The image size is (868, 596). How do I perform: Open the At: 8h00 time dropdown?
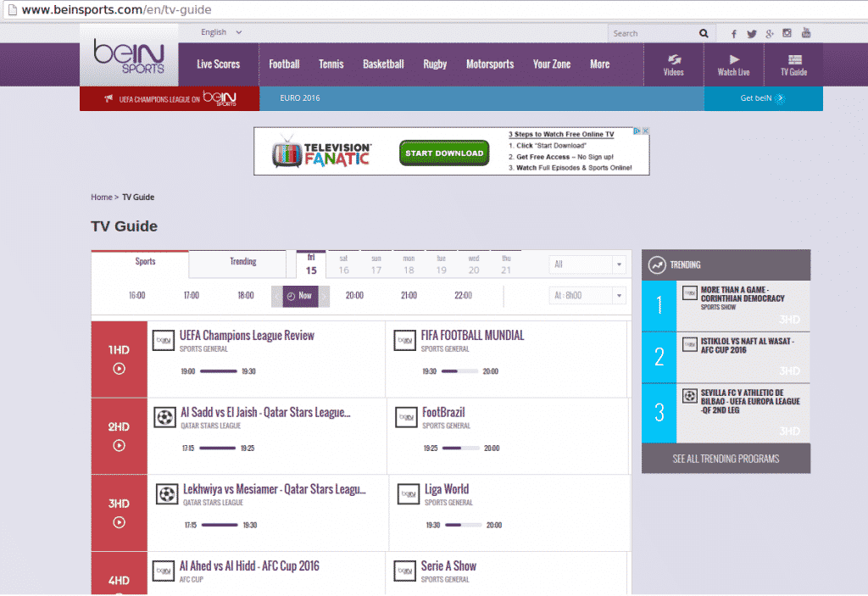click(587, 296)
